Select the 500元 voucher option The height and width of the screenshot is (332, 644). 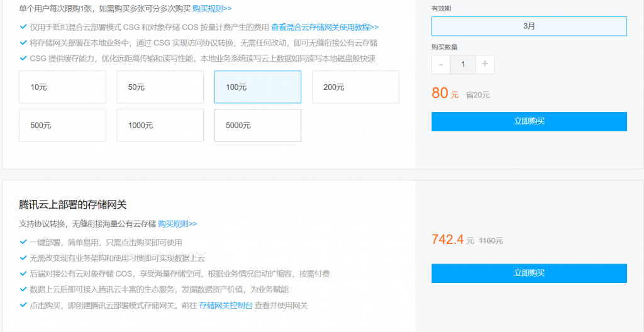pyautogui.click(x=62, y=125)
